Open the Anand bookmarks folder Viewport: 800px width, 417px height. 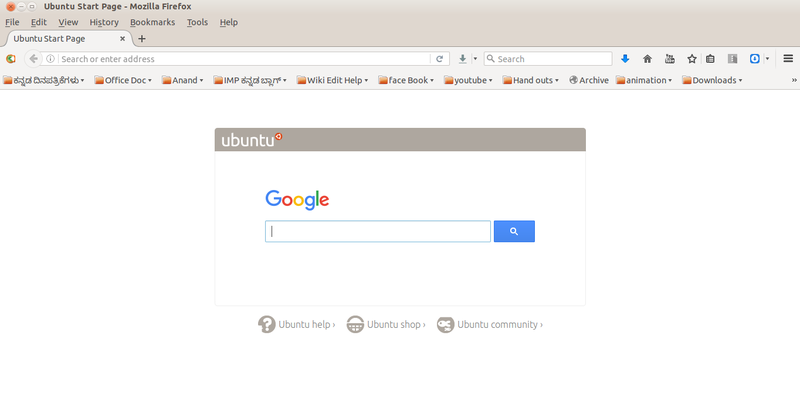pos(183,80)
